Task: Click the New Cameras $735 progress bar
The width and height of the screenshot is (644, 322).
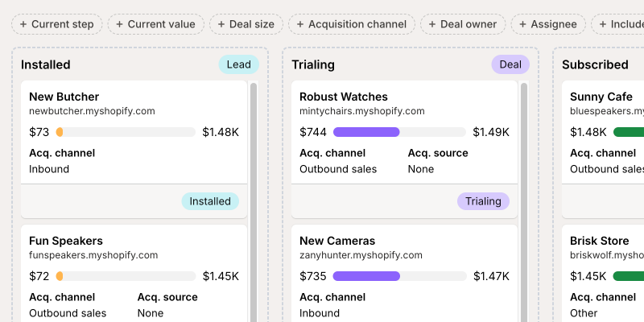Action: tap(399, 276)
